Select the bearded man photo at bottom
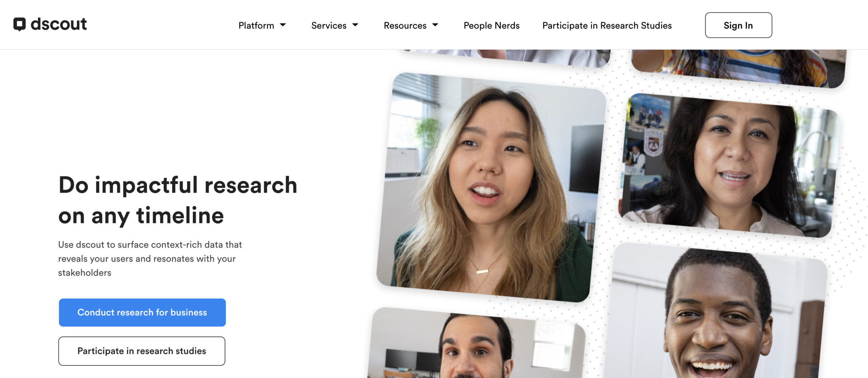868x378 pixels. pyautogui.click(x=476, y=343)
